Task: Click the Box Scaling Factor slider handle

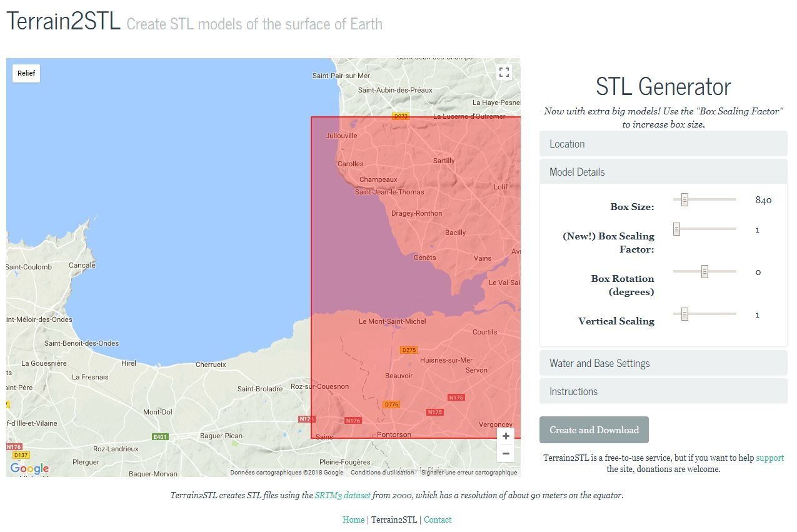Action: (676, 229)
